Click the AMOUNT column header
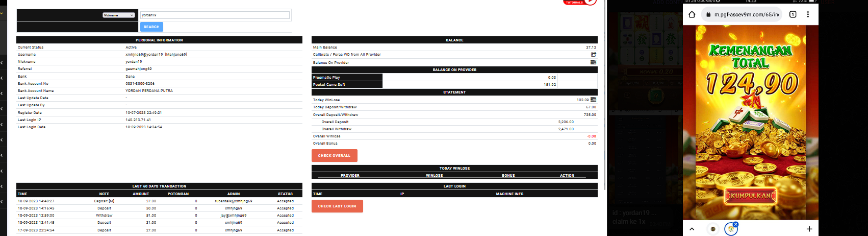This screenshot has width=868, height=236. [141, 194]
